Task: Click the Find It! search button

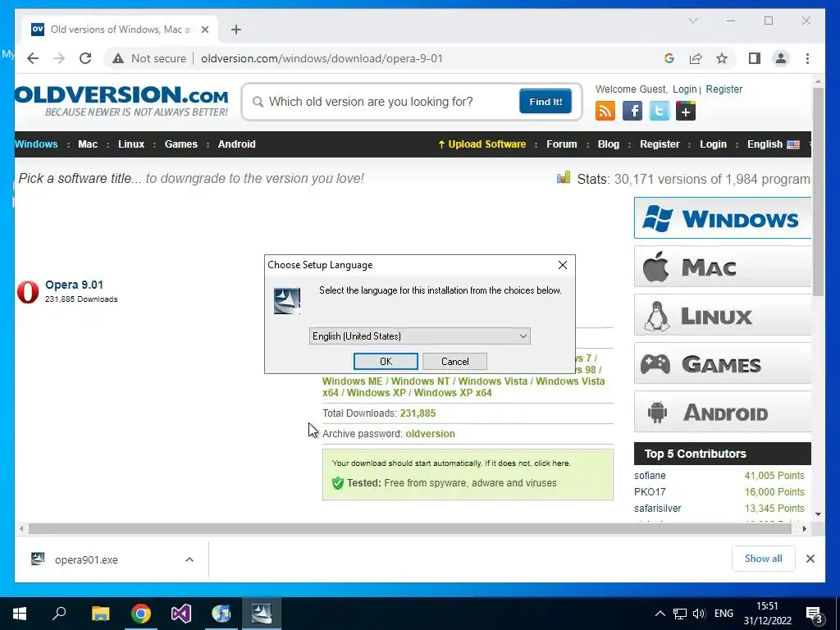Action: coord(546,102)
